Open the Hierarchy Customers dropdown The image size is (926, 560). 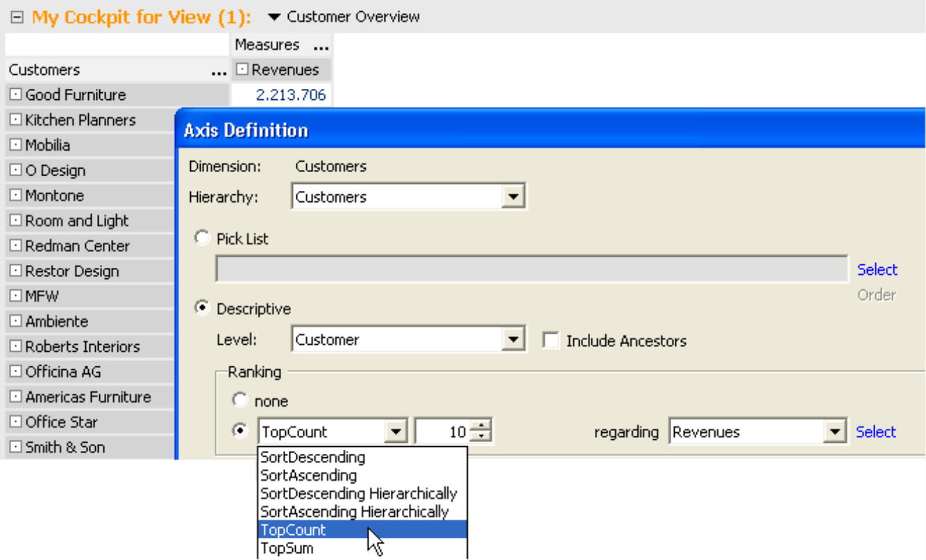pos(513,197)
